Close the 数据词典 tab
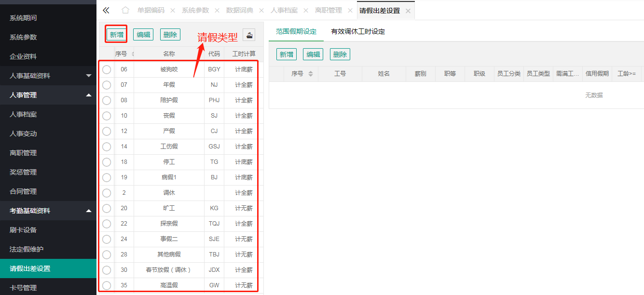 pos(261,11)
